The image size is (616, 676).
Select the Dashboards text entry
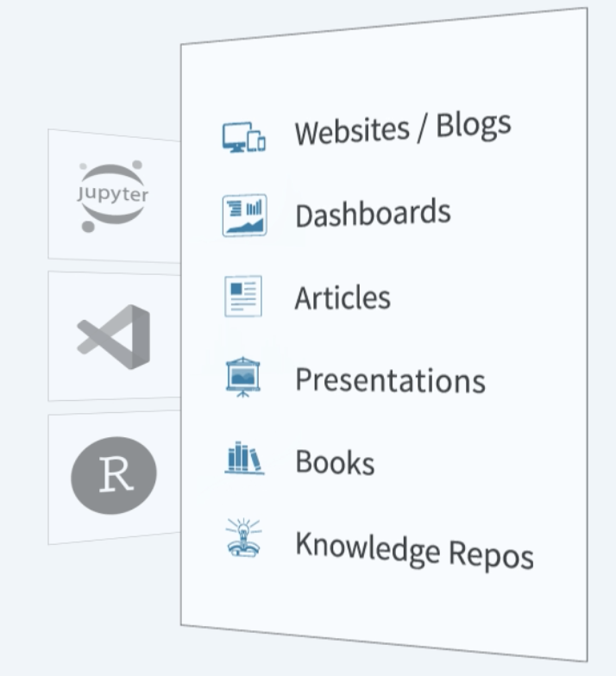[x=372, y=214]
